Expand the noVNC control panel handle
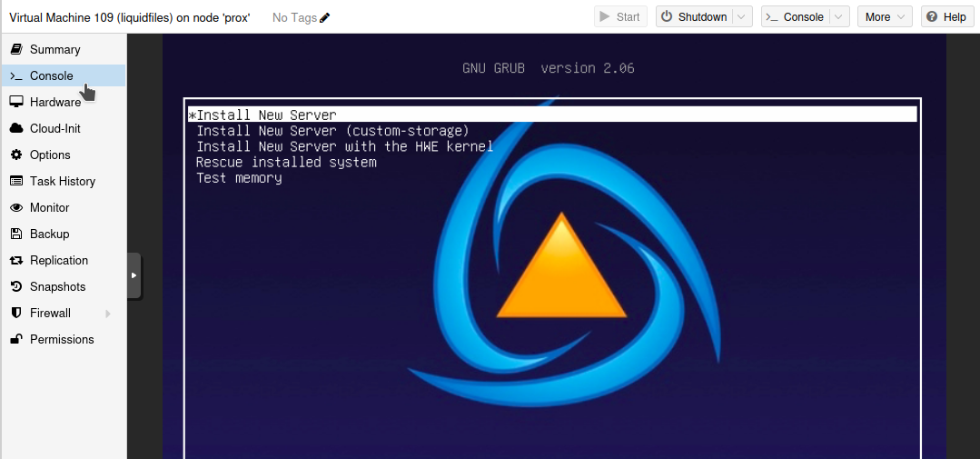The image size is (980, 459). [x=134, y=275]
